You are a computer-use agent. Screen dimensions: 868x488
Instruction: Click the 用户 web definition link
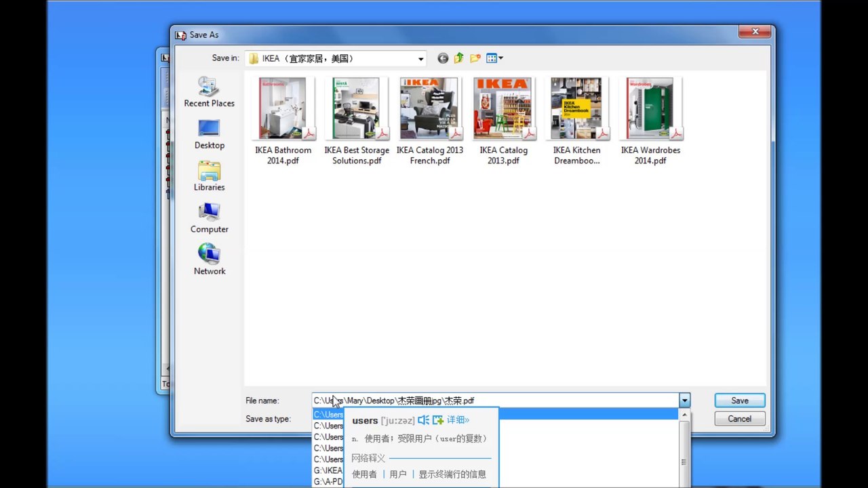click(398, 474)
